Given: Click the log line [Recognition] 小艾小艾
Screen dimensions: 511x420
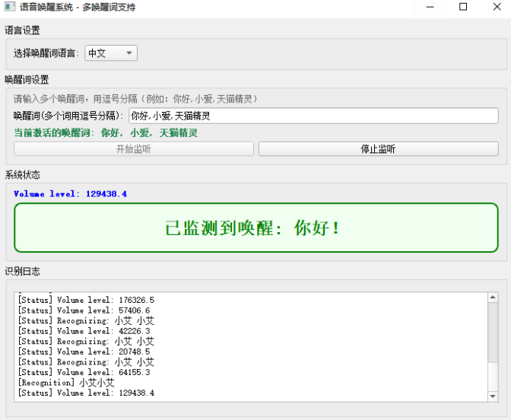Looking at the screenshot, I should (66, 383).
